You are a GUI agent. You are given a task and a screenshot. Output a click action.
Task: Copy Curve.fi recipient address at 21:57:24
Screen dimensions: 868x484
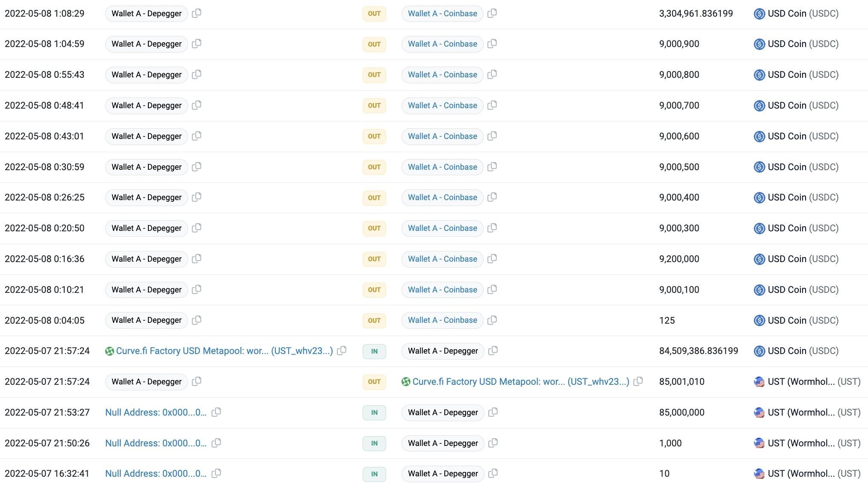(638, 381)
